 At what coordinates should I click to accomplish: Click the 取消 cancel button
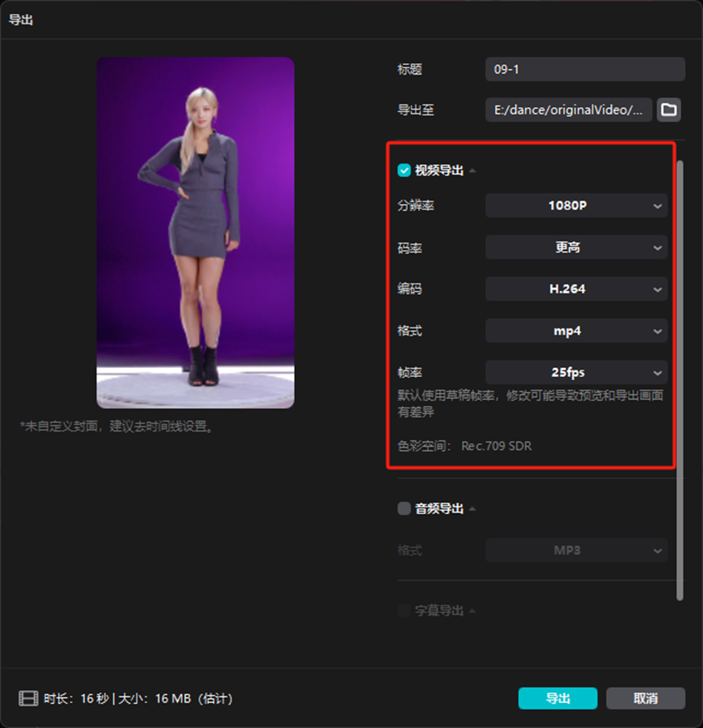(645, 698)
